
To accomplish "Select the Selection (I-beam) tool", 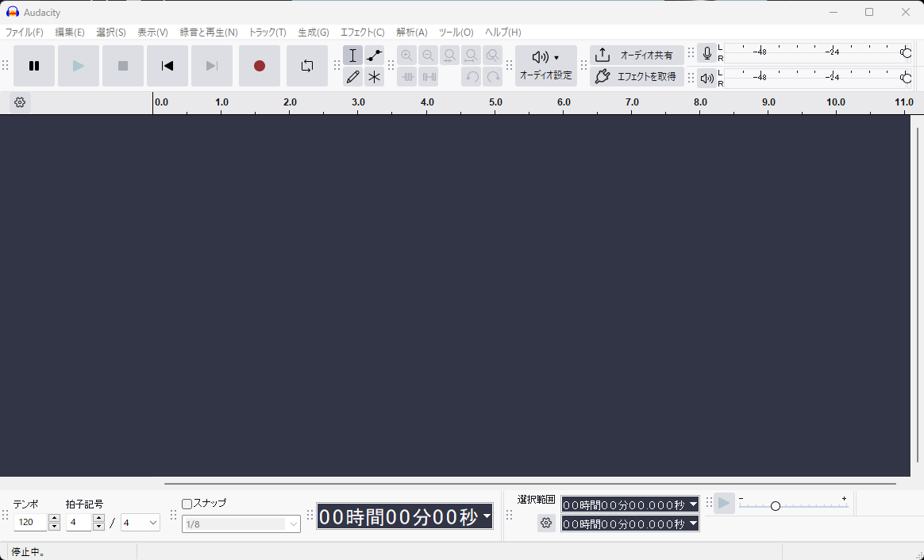I will click(x=353, y=56).
